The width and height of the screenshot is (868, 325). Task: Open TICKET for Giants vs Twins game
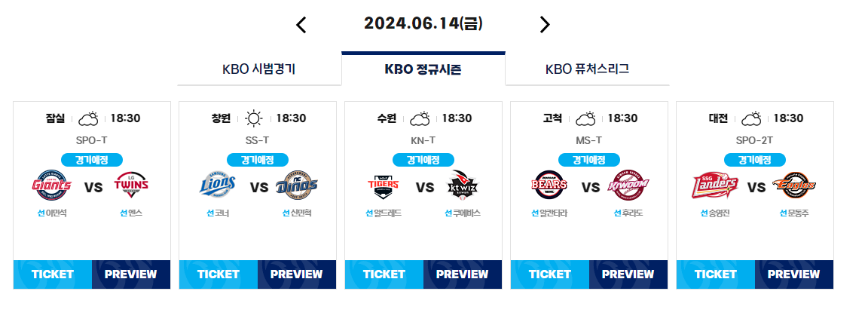click(53, 274)
